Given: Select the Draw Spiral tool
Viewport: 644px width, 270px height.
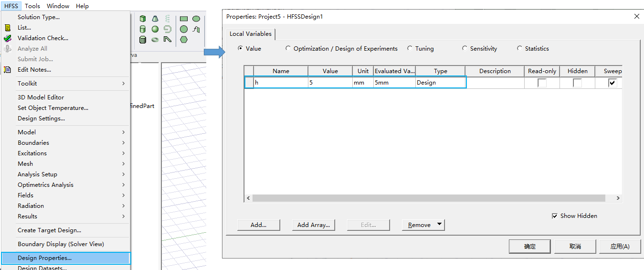Looking at the screenshot, I should coord(168,29).
